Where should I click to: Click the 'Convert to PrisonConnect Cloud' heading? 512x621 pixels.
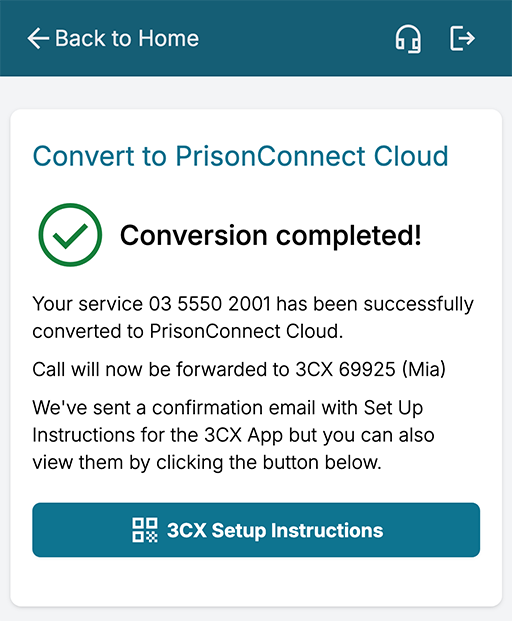[x=240, y=156]
